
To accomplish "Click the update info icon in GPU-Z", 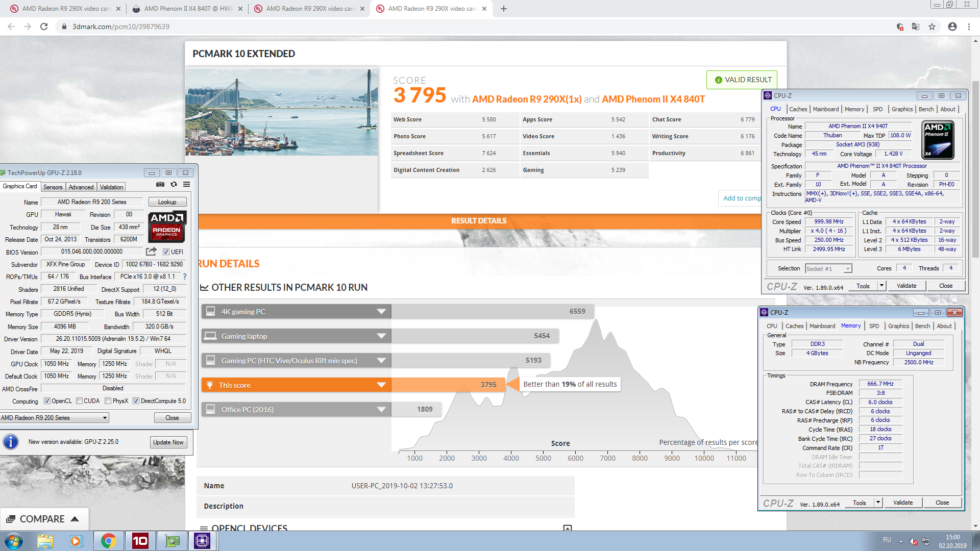I will coord(11,442).
